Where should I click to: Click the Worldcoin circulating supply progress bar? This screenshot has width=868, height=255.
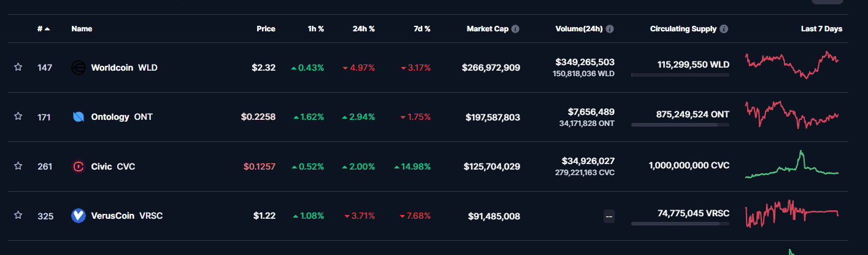680,75
